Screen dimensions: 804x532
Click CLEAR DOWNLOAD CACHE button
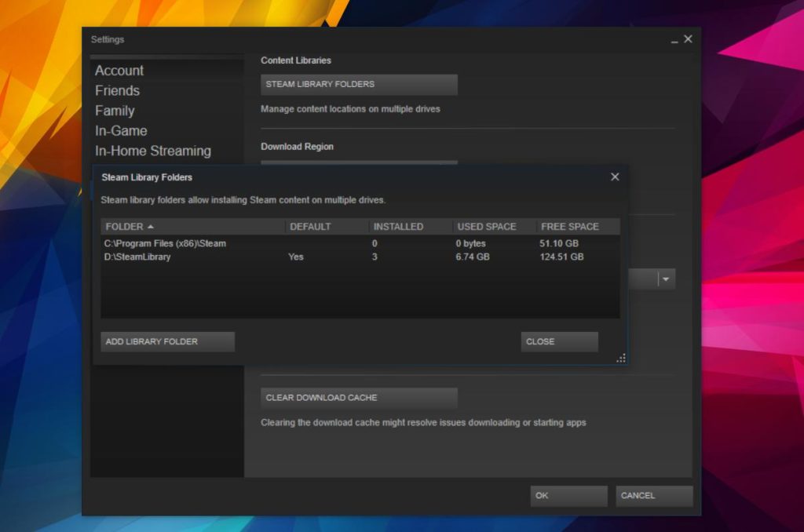(359, 399)
